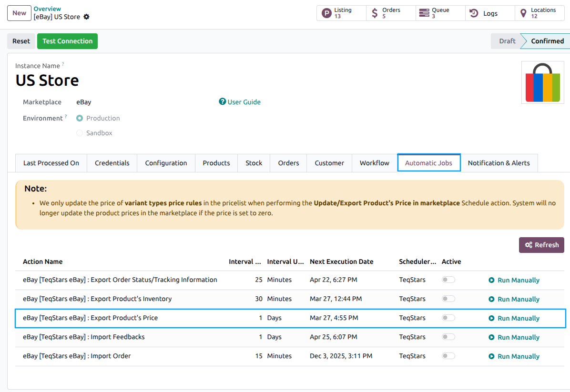570x392 pixels.
Task: Open the Orders stat label
Action: (391, 10)
